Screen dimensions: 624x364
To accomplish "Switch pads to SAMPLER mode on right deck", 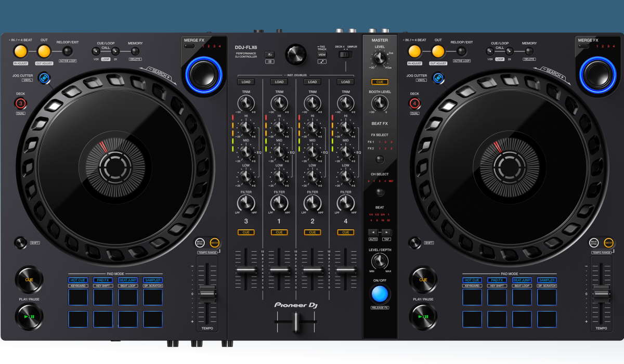I will point(547,280).
